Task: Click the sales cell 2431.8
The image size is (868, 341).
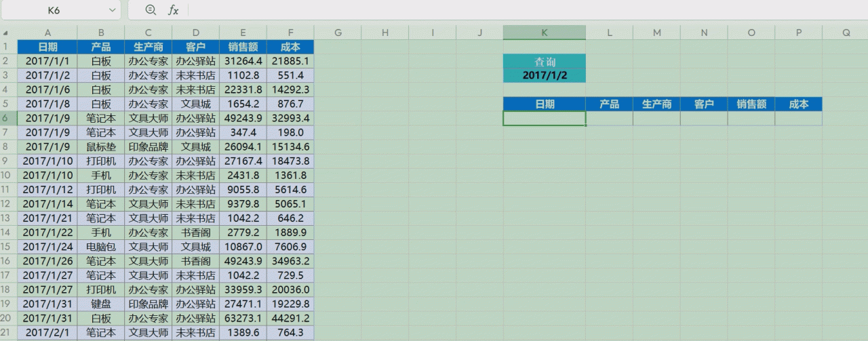Action: 243,175
